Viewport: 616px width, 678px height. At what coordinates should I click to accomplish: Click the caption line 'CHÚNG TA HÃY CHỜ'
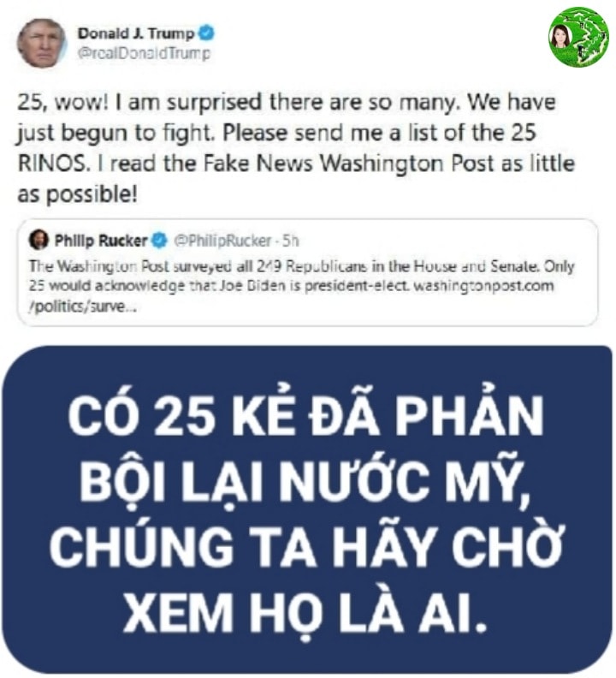[x=307, y=545]
